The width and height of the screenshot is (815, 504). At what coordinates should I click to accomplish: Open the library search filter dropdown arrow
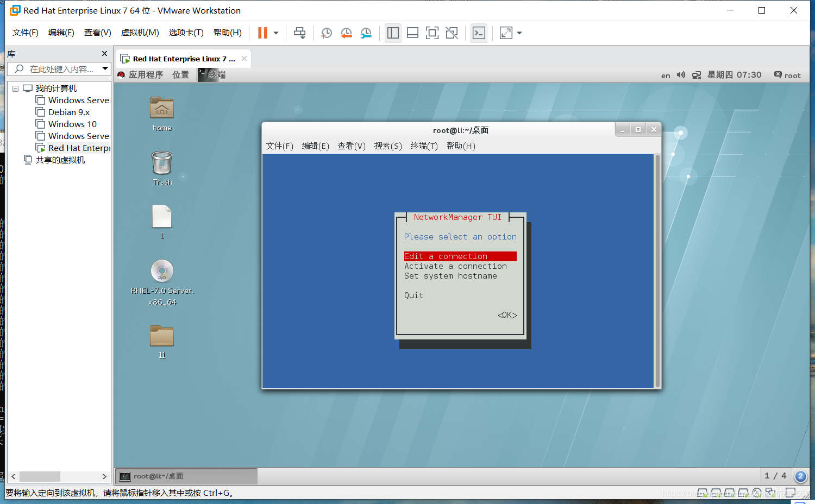click(105, 69)
